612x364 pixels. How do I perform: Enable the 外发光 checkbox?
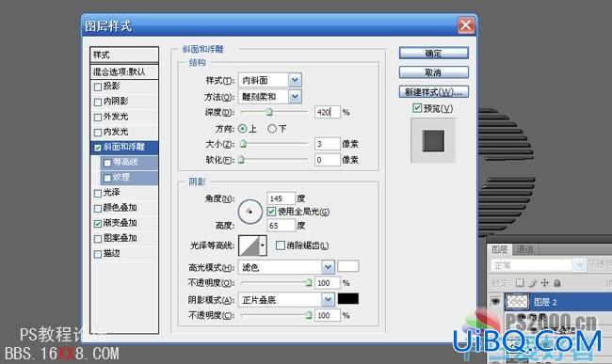click(98, 117)
